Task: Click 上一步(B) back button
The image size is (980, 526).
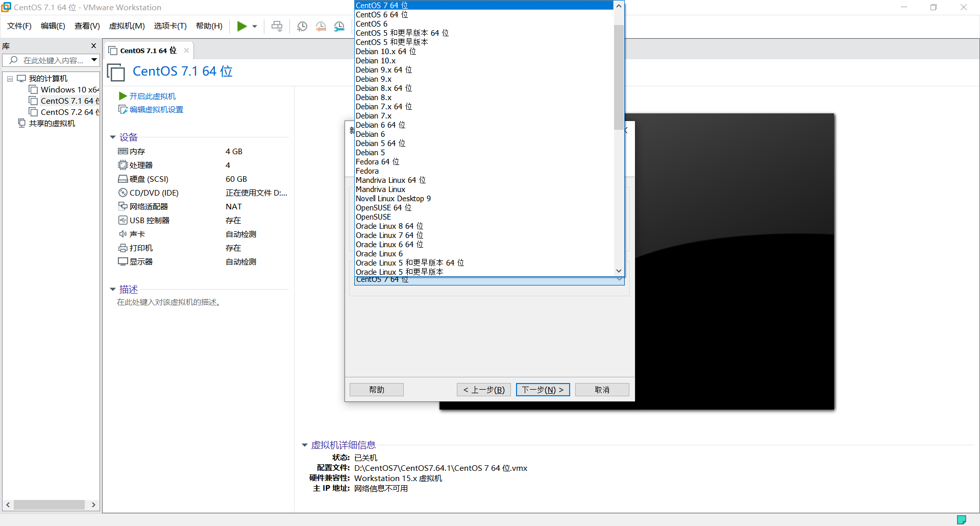Action: tap(484, 390)
